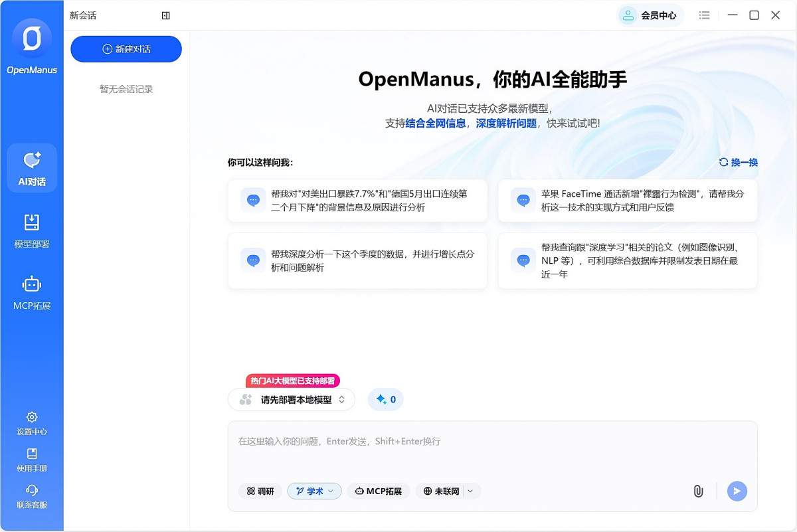Open the AI对话 sidebar tab
This screenshot has height=532, width=797.
(x=32, y=168)
